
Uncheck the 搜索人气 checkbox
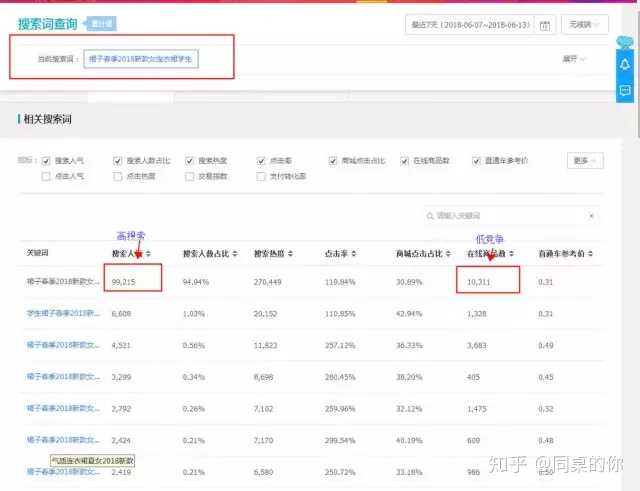pos(46,160)
